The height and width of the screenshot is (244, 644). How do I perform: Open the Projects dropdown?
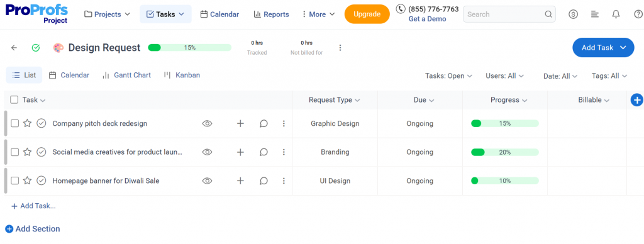107,14
